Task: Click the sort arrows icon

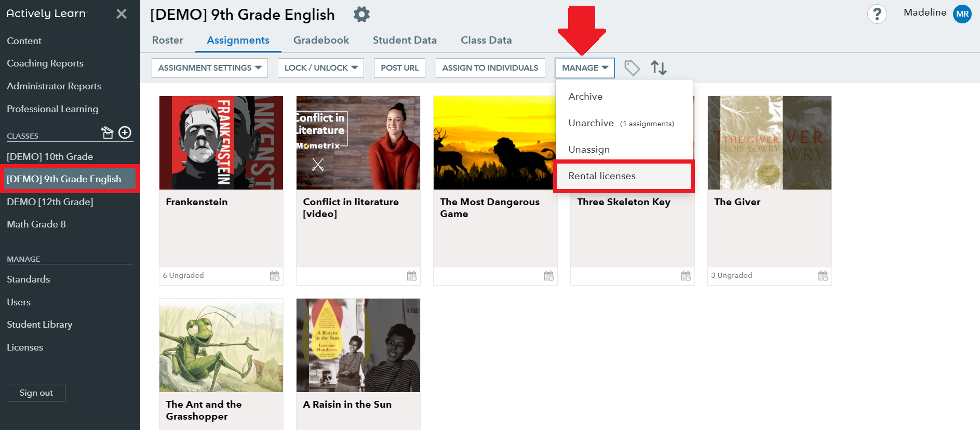Action: coord(659,68)
